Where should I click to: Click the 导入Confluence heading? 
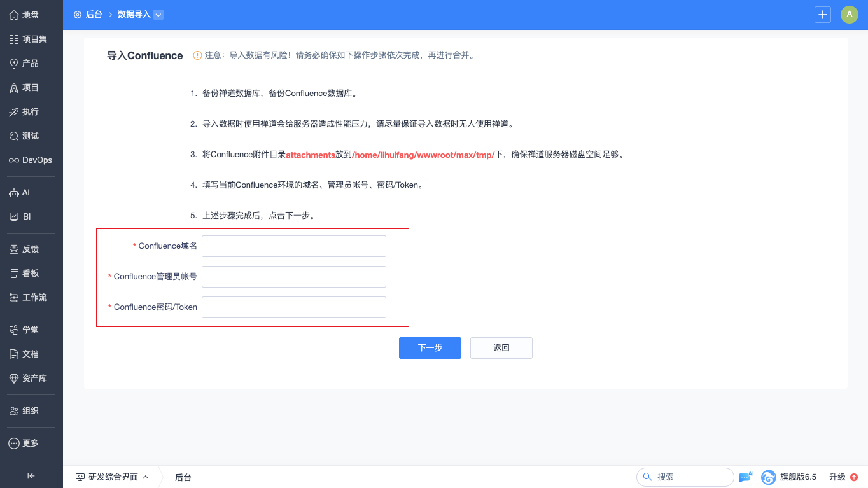(x=145, y=55)
